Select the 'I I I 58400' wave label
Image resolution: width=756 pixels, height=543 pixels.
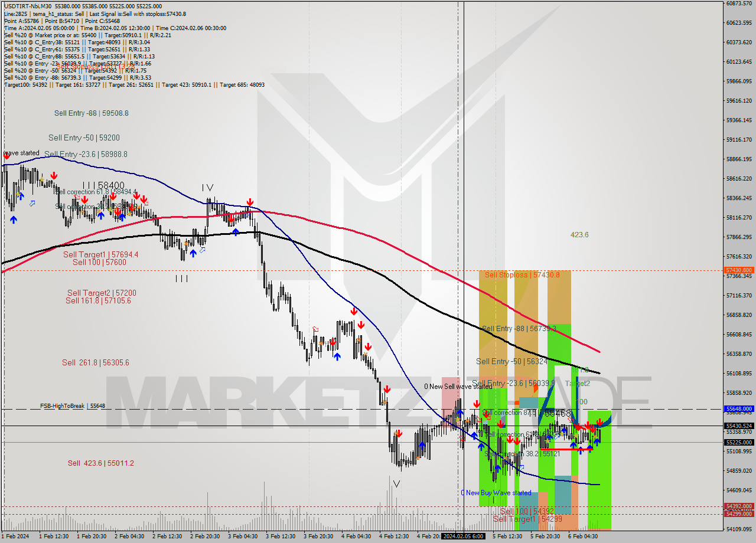pyautogui.click(x=103, y=185)
